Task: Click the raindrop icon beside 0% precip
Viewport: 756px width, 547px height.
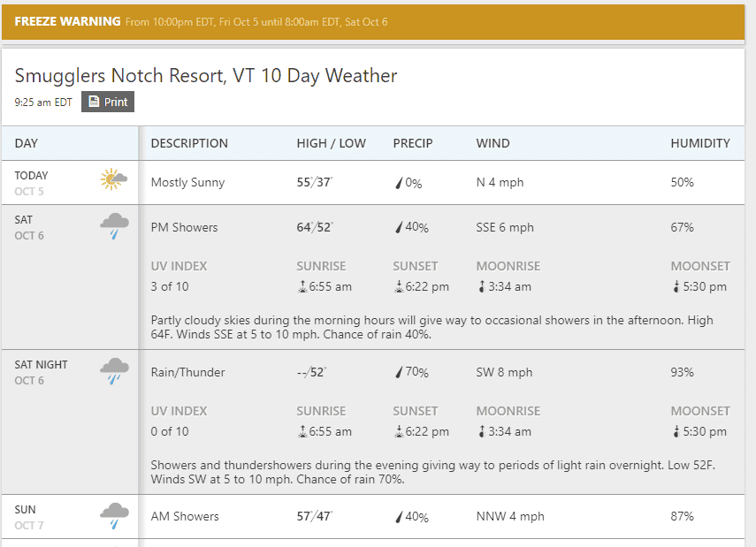Action: (399, 183)
